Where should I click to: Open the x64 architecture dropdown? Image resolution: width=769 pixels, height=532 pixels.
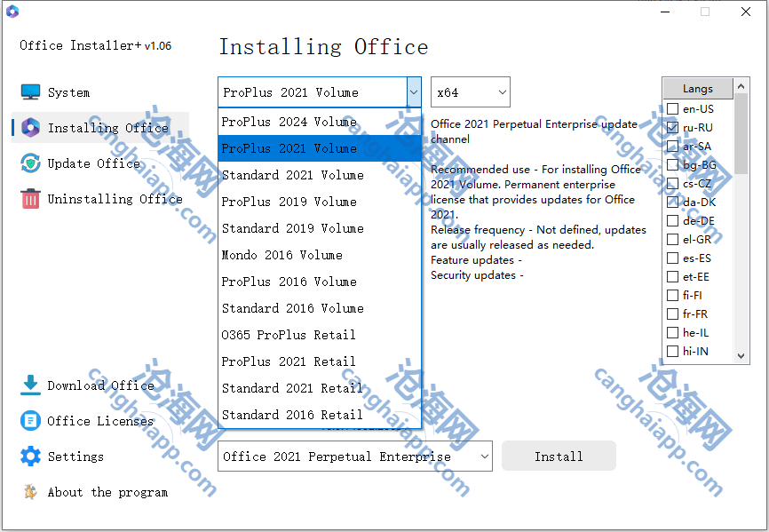[x=471, y=92]
